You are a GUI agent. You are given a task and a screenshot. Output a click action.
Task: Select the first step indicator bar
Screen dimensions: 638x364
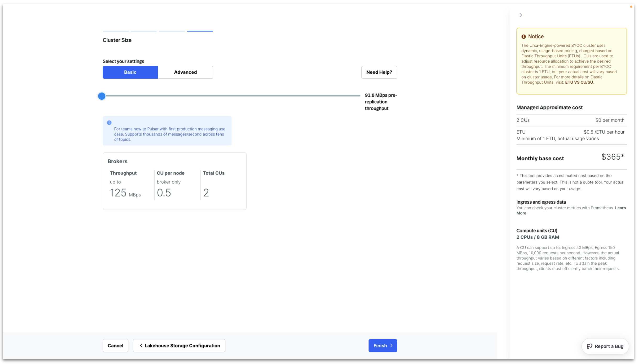click(x=116, y=31)
